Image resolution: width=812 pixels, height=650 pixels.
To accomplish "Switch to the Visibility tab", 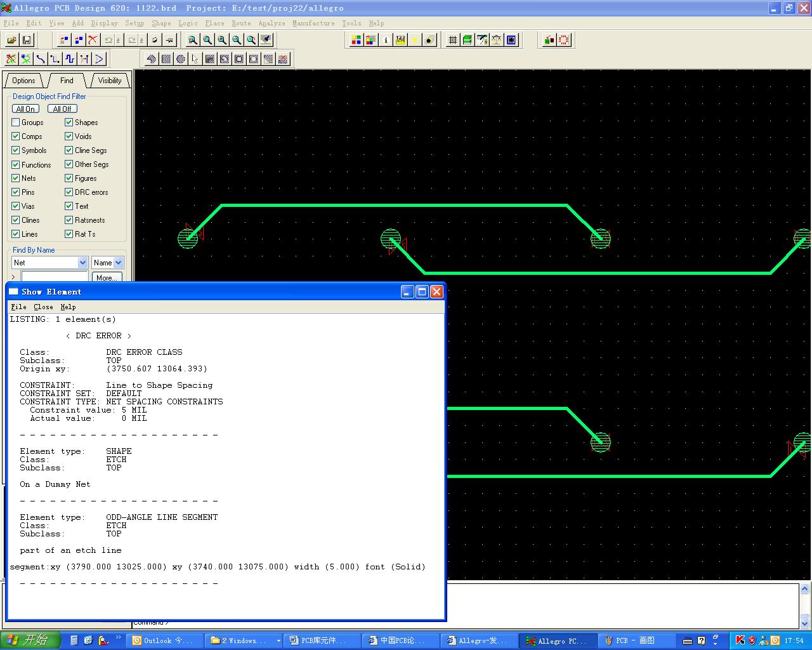I will tap(110, 81).
